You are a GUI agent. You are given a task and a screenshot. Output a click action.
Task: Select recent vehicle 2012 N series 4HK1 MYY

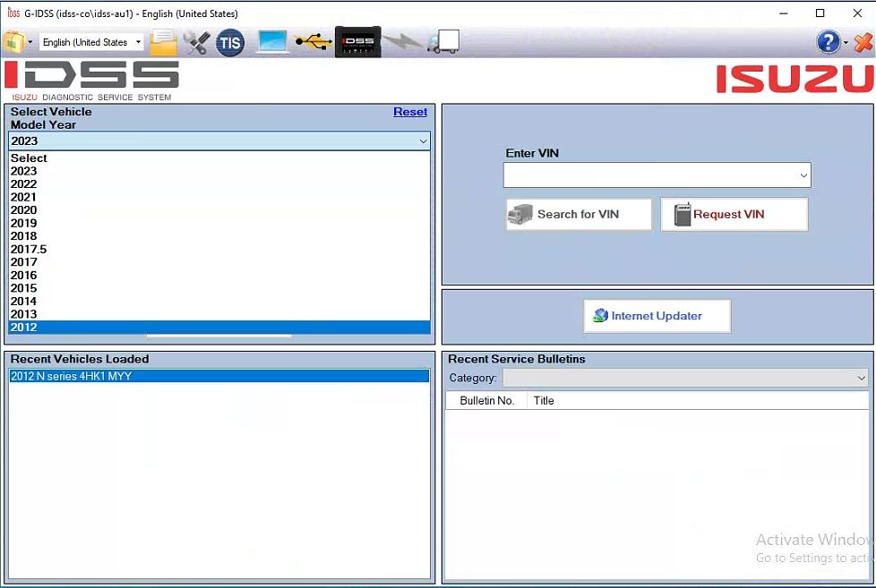coord(219,376)
